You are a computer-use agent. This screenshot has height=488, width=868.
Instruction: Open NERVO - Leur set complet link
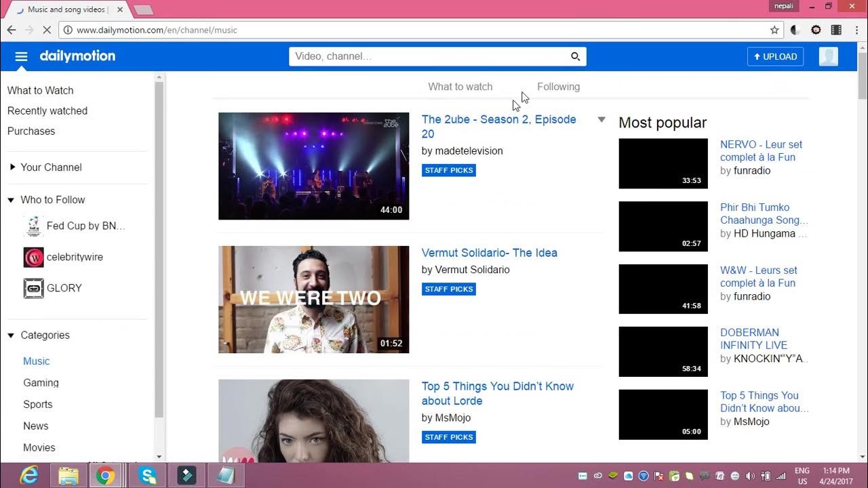[761, 151]
